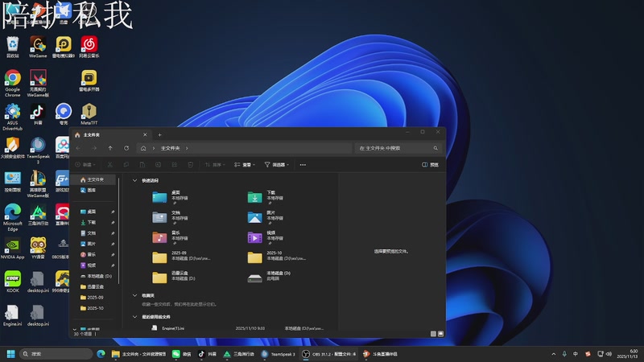Select recent file Engine(1).ini row
This screenshot has width=644, height=362.
(238, 328)
